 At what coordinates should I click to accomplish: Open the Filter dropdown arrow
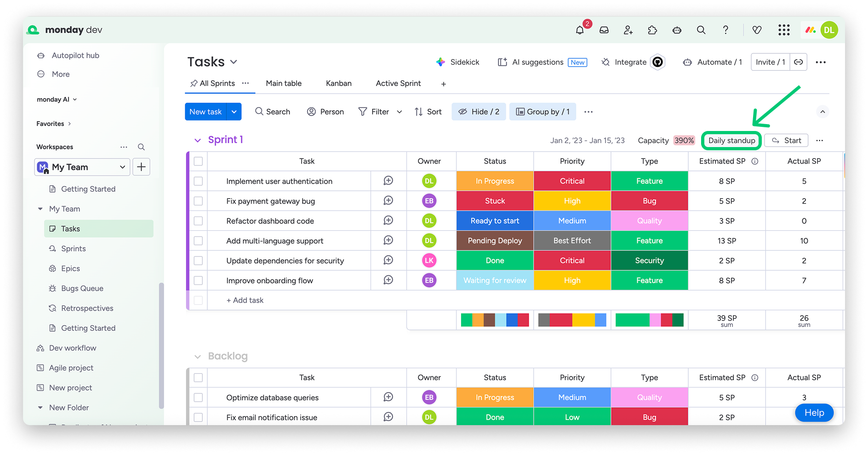click(x=400, y=112)
